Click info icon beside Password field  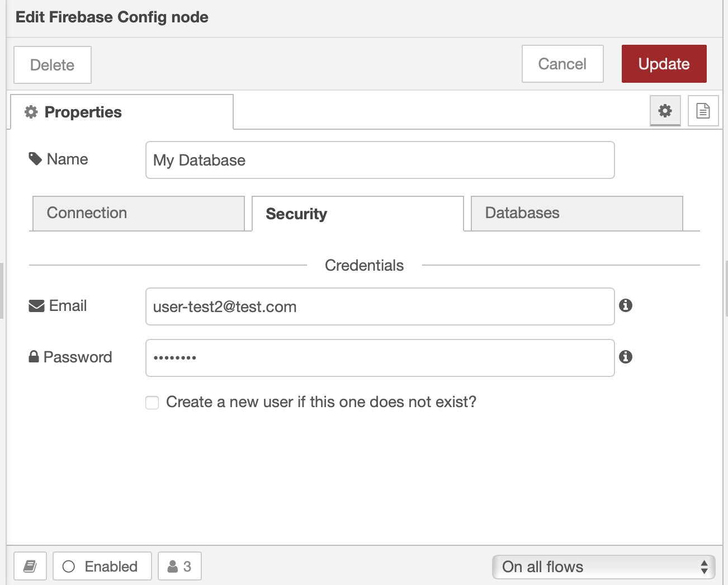626,357
